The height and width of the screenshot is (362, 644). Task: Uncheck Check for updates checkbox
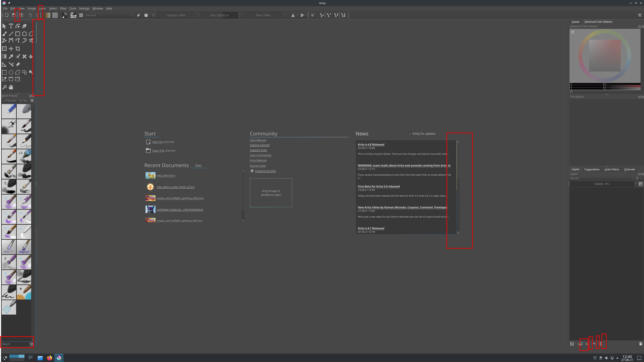coord(410,134)
